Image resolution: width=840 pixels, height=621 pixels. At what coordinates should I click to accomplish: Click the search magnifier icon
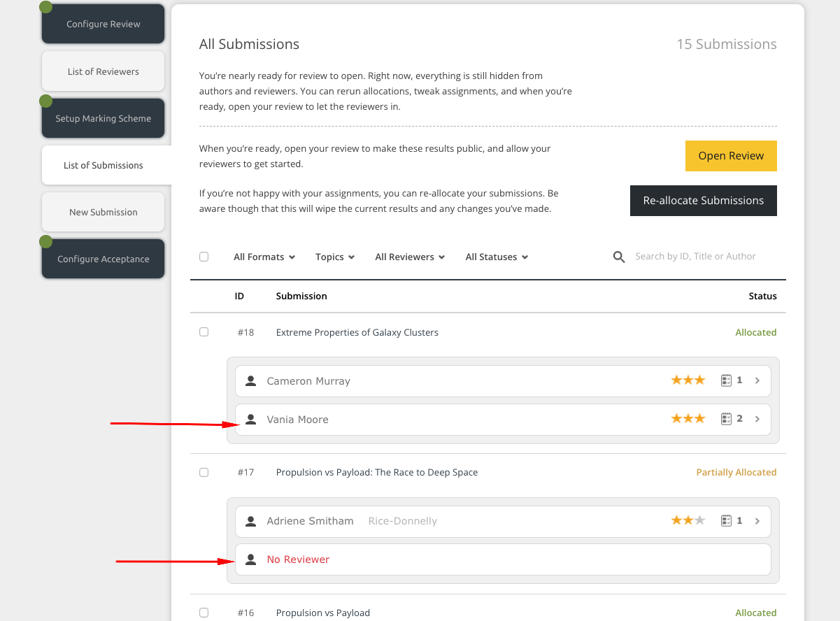pyautogui.click(x=618, y=257)
